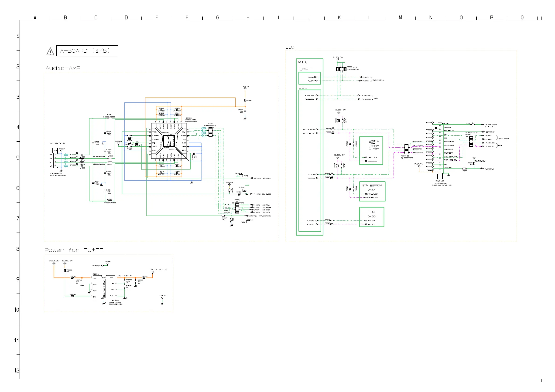This screenshot has width=555, height=392.
Task: Select the IC5701 regulator Thermal Pad
Action: tap(104, 288)
